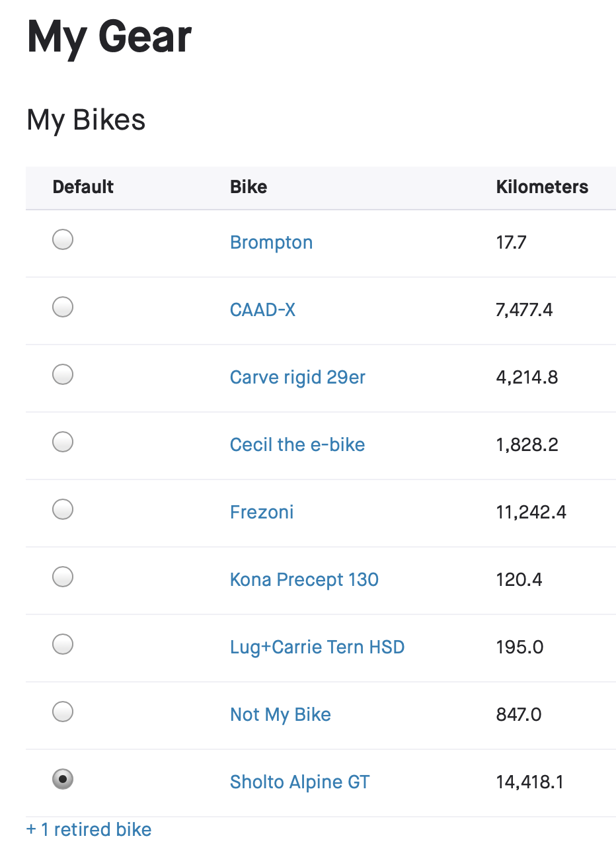Open the CAAD-X bike page

coord(262,309)
